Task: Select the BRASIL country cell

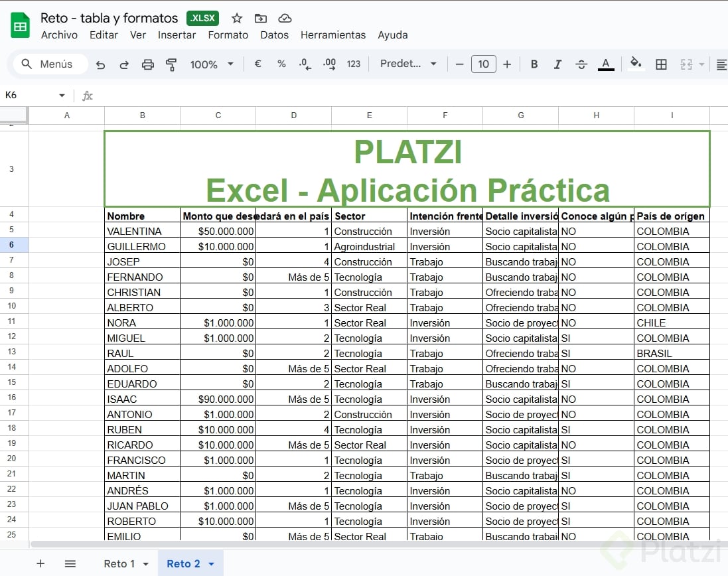Action: 672,353
